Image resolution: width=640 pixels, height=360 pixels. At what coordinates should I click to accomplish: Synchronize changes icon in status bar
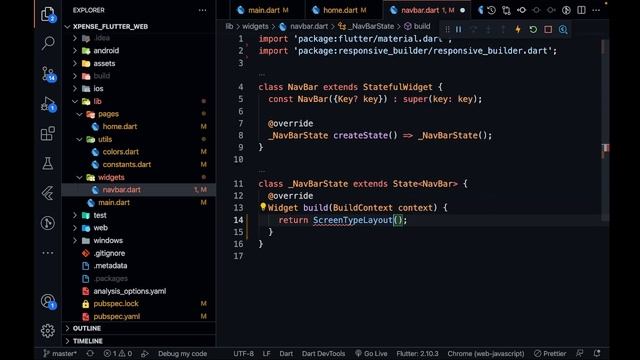pos(90,353)
